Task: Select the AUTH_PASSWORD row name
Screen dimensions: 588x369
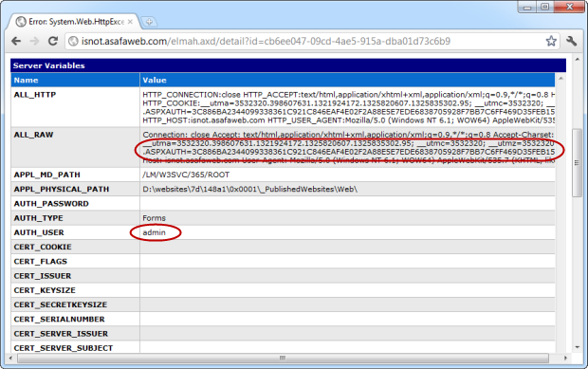Action: tap(51, 204)
